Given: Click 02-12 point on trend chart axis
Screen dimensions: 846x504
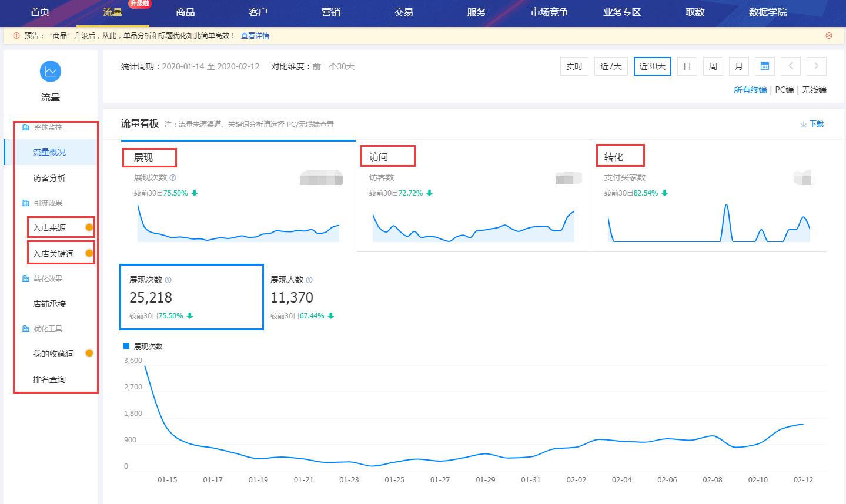Looking at the screenshot, I should (803, 480).
